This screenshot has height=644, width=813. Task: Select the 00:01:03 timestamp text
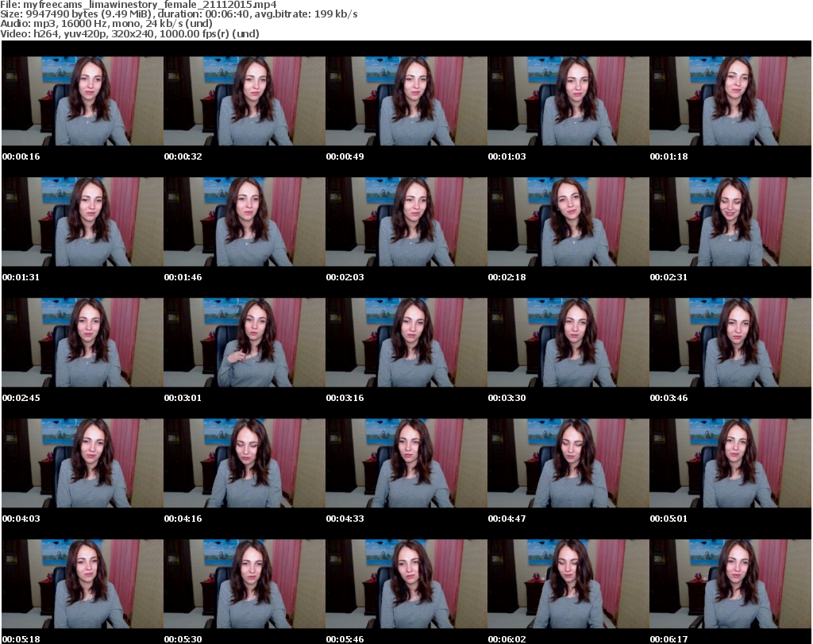(x=507, y=156)
